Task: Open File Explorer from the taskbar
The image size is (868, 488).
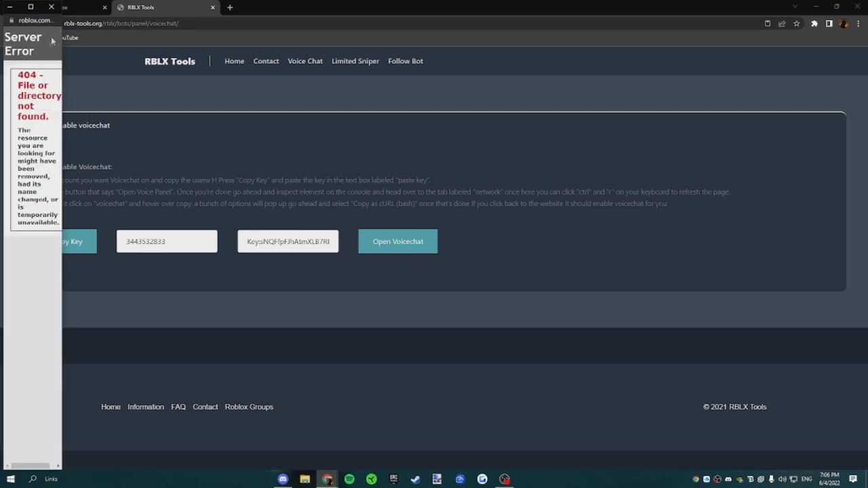Action: tap(305, 479)
